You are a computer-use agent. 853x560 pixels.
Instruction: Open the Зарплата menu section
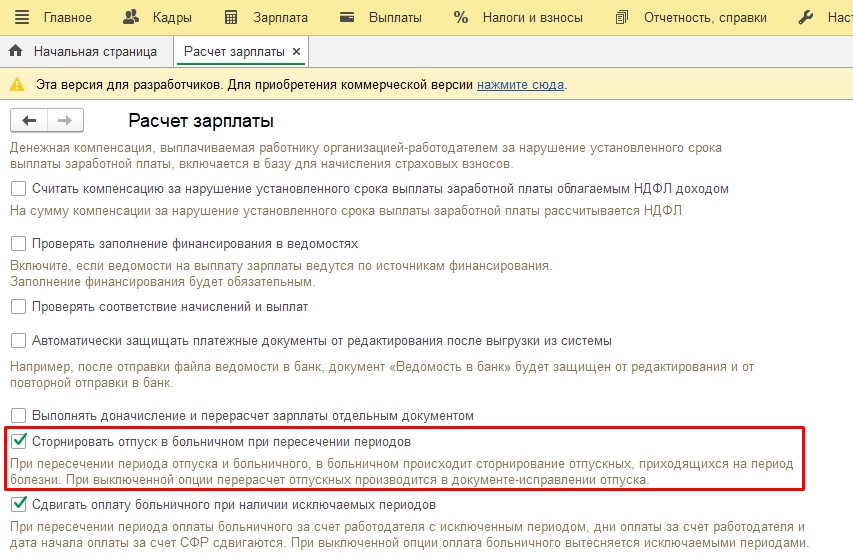pyautogui.click(x=280, y=17)
